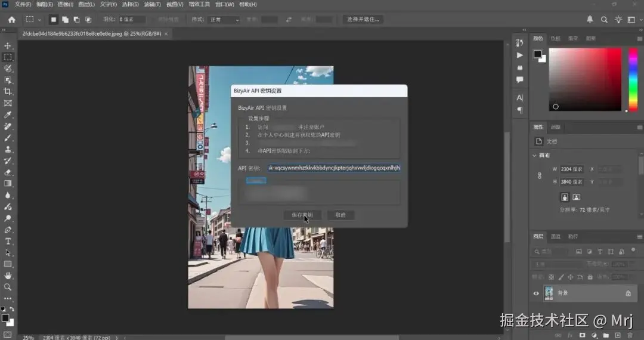Image resolution: width=644 pixels, height=340 pixels.
Task: Select the Eraser tool
Action: click(x=8, y=172)
